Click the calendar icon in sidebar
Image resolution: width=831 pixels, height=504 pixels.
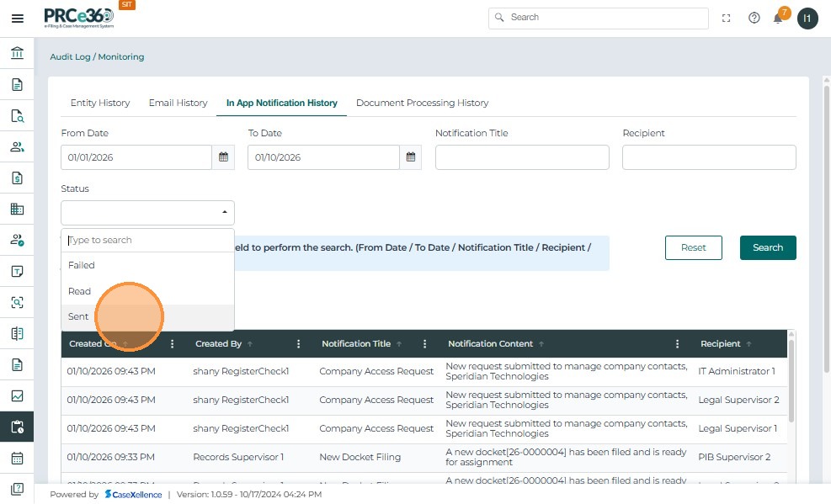(17, 458)
